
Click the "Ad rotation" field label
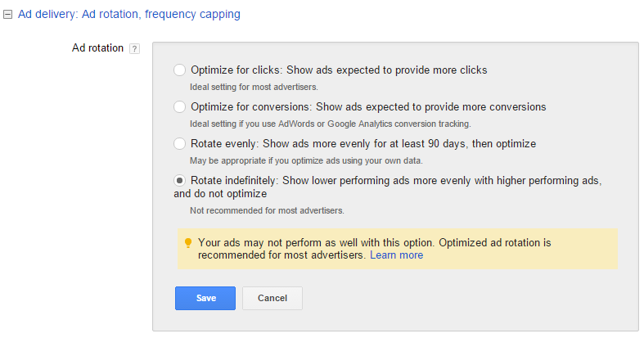[x=97, y=48]
